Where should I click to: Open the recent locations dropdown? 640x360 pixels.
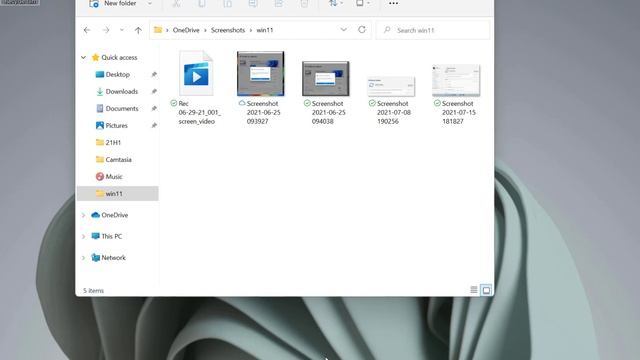click(x=122, y=30)
